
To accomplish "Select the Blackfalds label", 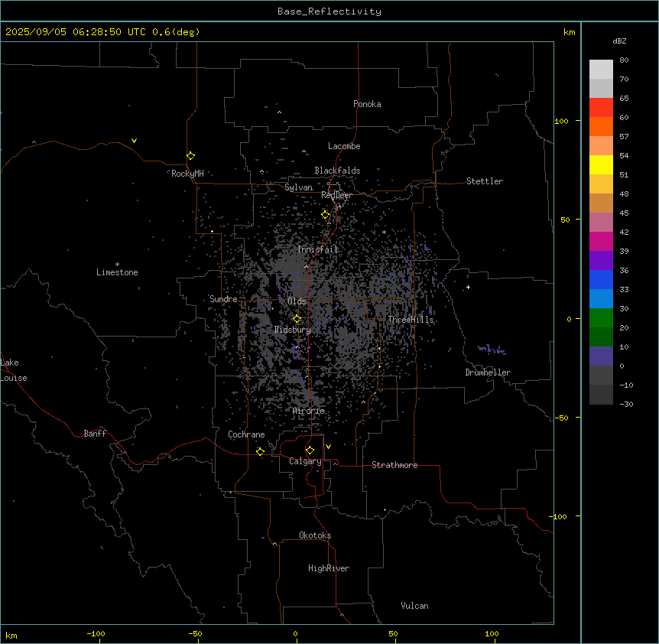I will tap(337, 171).
